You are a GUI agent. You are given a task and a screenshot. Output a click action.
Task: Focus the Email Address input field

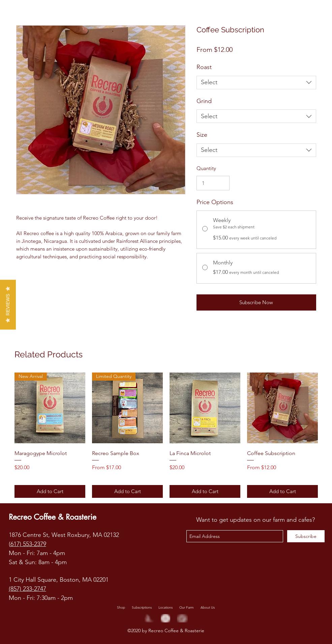[x=235, y=536]
